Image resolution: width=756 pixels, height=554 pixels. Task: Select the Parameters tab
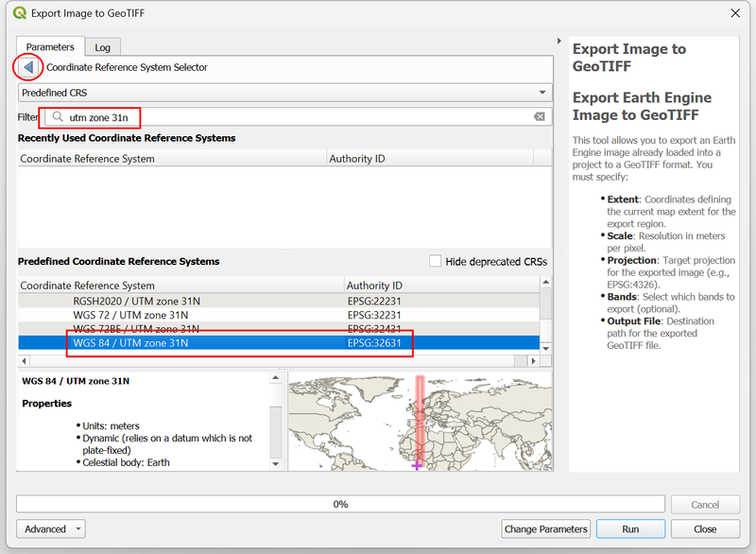coord(50,47)
